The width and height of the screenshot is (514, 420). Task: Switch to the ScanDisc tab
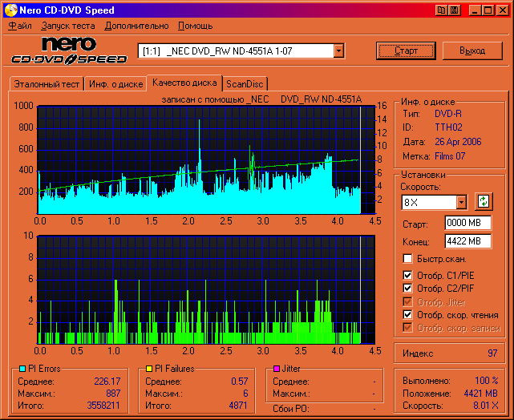click(244, 83)
